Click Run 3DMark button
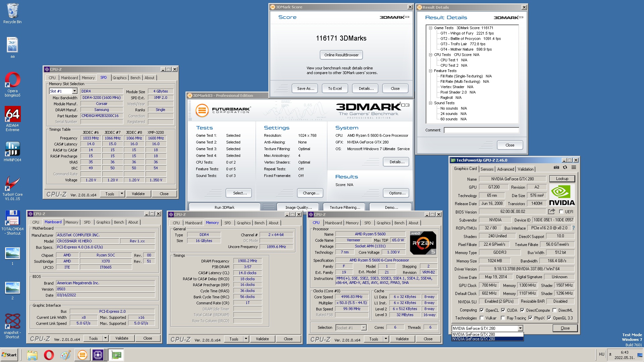644x362 pixels. coord(224,207)
